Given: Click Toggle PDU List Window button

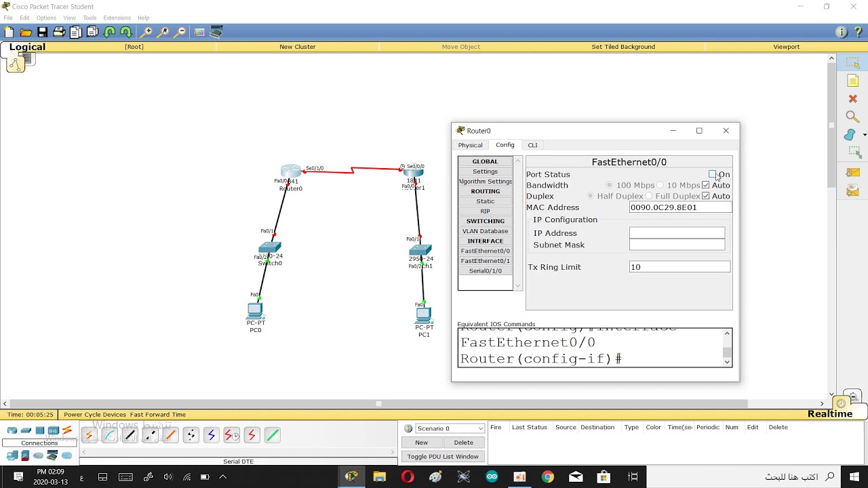Looking at the screenshot, I should [x=443, y=457].
